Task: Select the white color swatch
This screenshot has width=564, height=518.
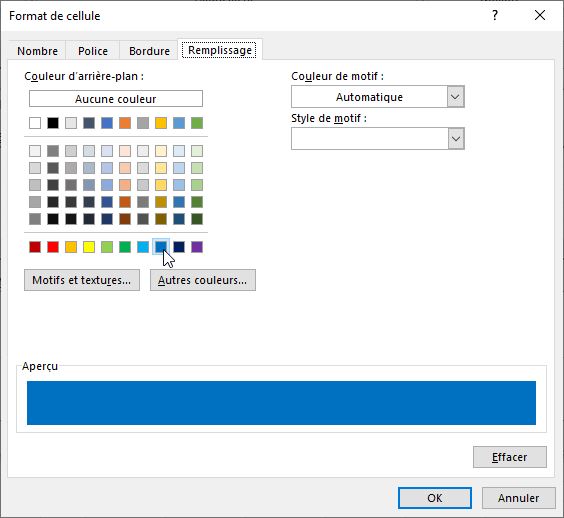Action: (35, 123)
